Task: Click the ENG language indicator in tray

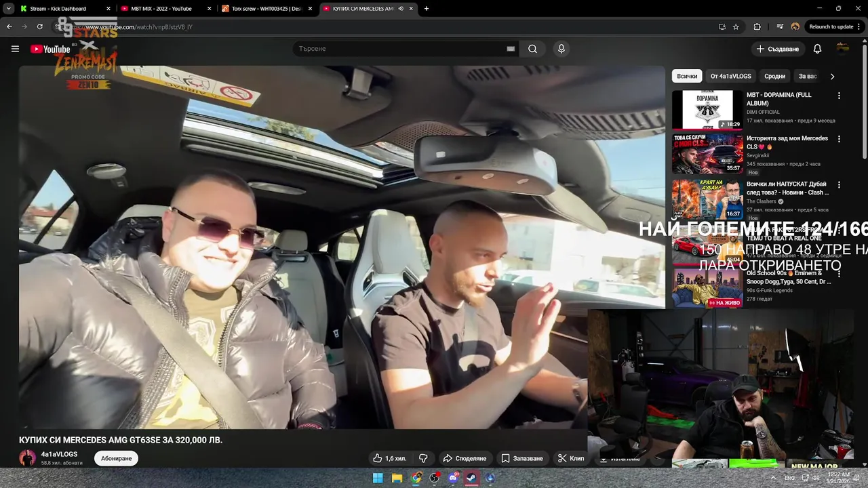Action: pos(789,478)
